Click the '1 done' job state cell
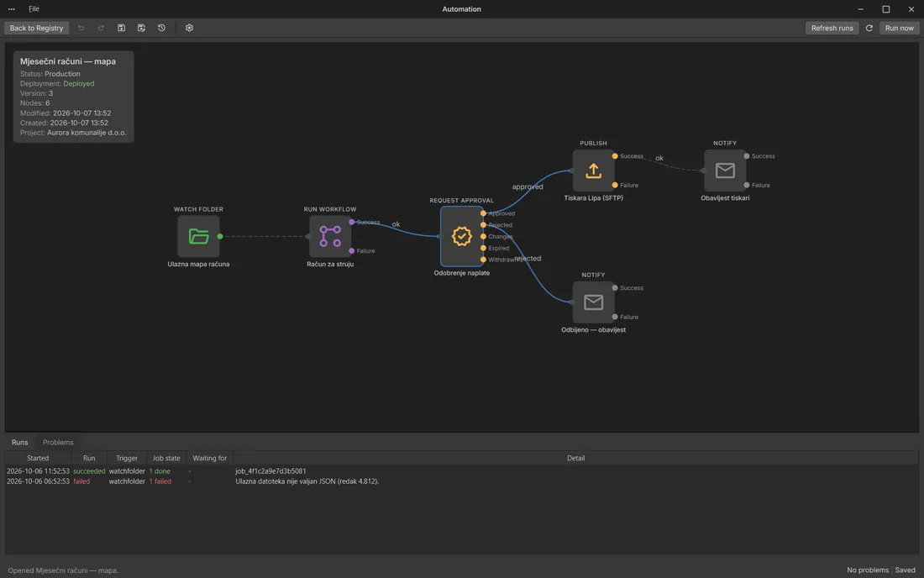Image resolution: width=924 pixels, height=578 pixels. click(160, 471)
